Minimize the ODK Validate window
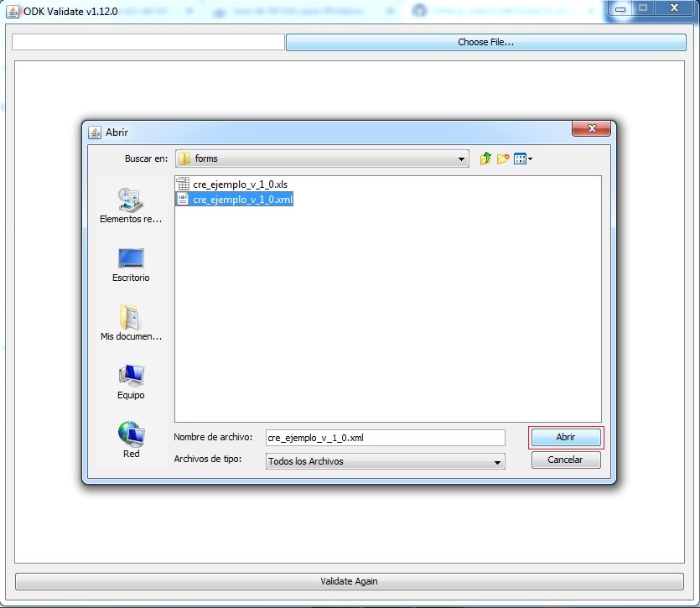700x608 pixels. click(x=620, y=8)
